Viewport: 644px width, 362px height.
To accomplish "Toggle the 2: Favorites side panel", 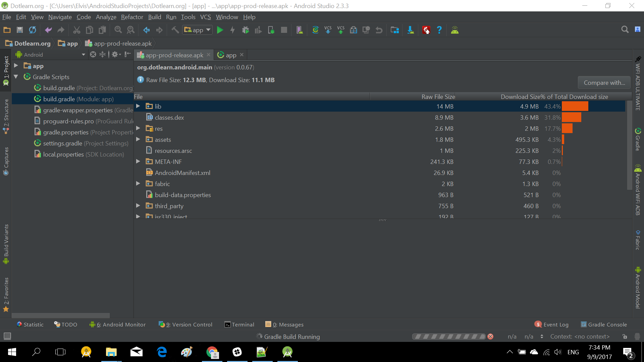I will click(x=6, y=295).
